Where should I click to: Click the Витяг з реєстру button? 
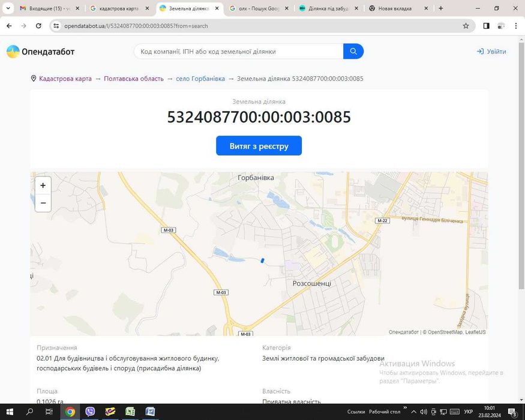[x=259, y=146]
